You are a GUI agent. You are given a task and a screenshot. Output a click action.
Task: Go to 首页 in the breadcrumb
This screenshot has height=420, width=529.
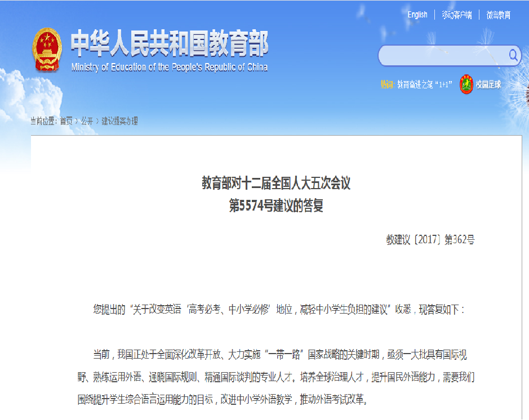tap(66, 121)
